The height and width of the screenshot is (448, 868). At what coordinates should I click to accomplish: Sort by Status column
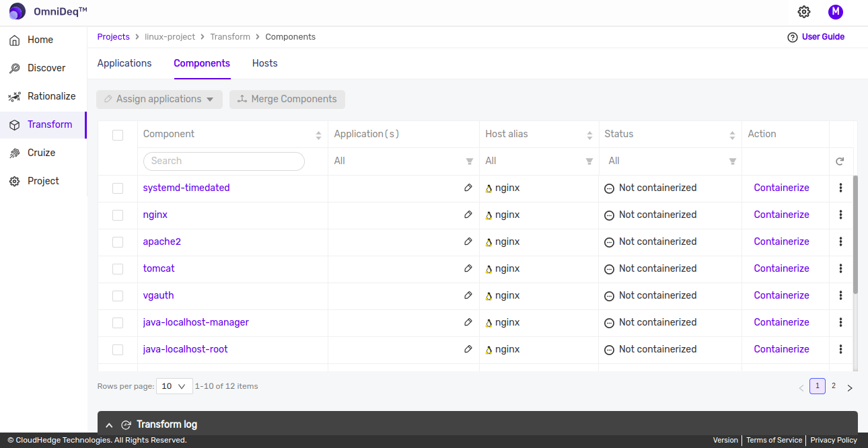pyautogui.click(x=732, y=135)
